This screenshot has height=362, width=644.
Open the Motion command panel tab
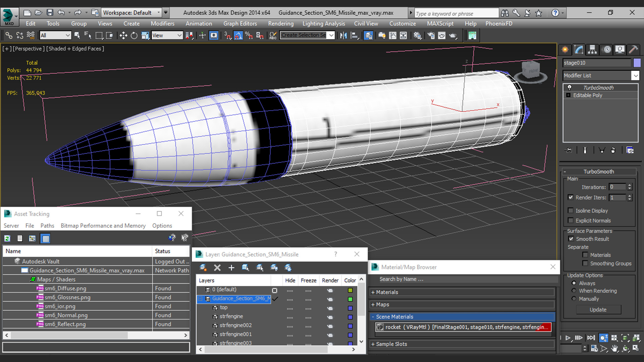[606, 50]
